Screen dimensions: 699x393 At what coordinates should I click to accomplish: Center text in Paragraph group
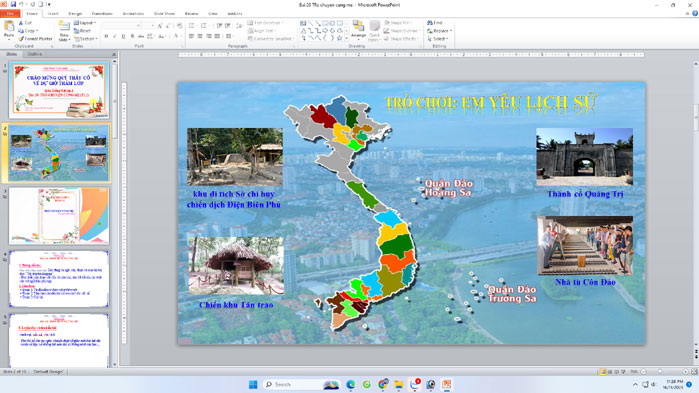200,36
